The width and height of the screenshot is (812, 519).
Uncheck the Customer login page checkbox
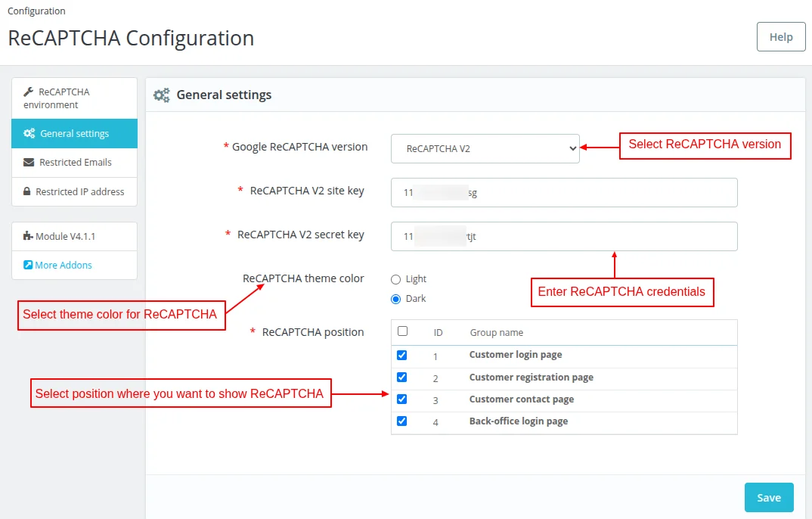[402, 355]
